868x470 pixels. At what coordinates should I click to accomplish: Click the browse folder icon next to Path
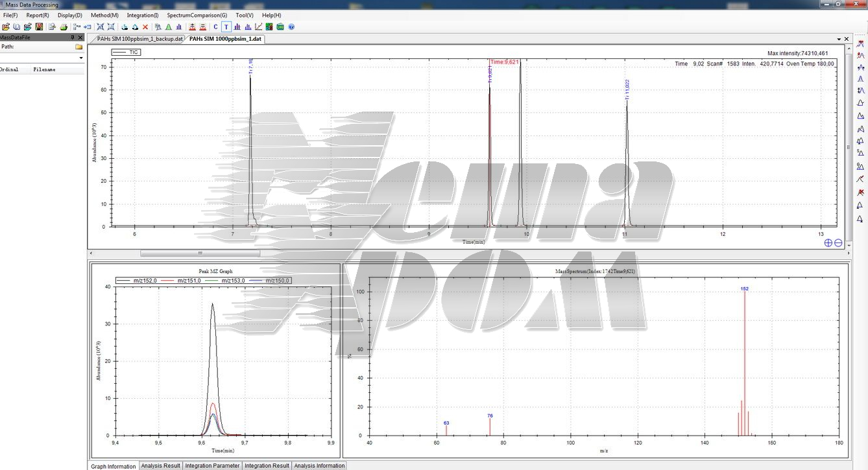point(79,47)
